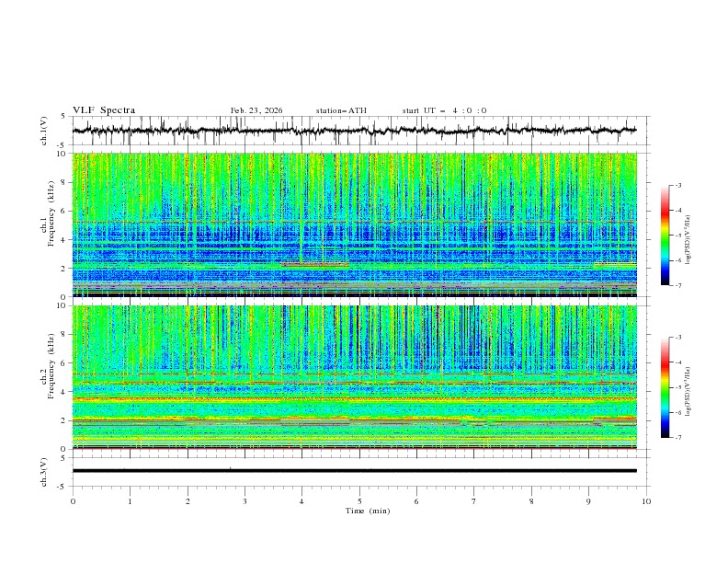Image resolution: width=728 pixels, height=563 pixels.
Task: Click the "VLF Spectra" plot title
Action: 104,110
